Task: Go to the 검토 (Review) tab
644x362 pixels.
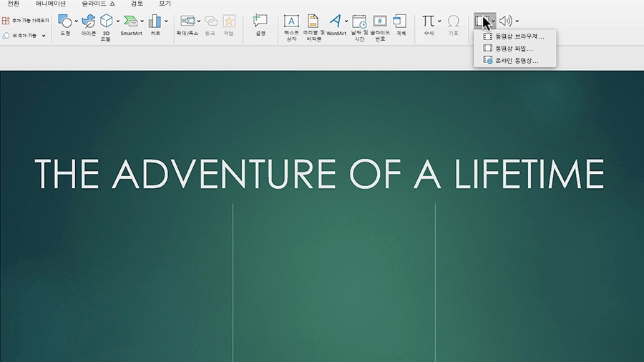Action: coord(137,4)
